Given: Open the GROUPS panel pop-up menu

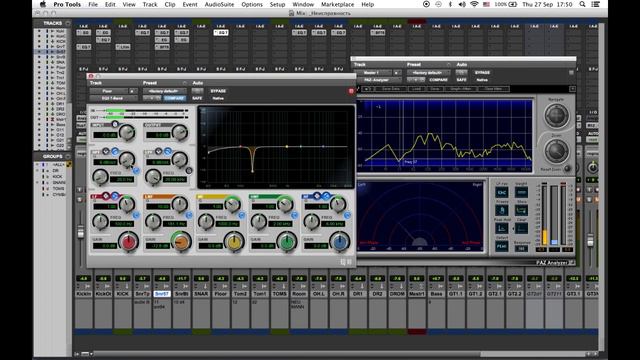Looking at the screenshot, I should coord(68,156).
